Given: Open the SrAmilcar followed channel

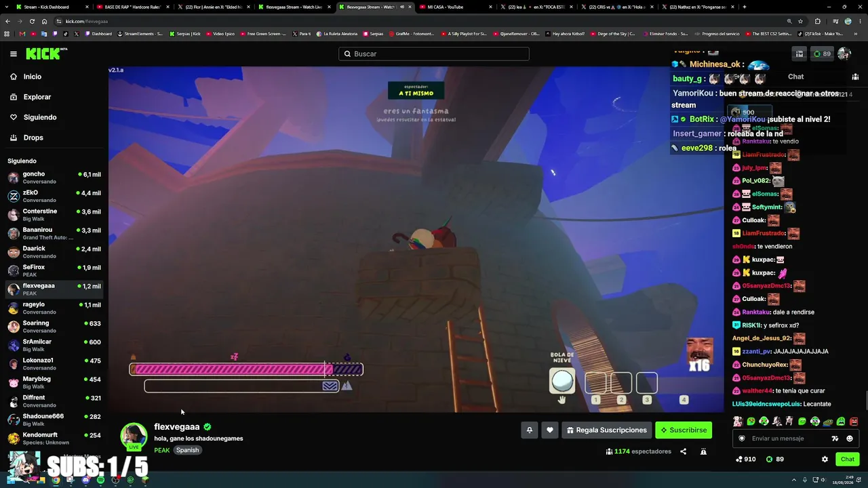Looking at the screenshot, I should 54,346.
